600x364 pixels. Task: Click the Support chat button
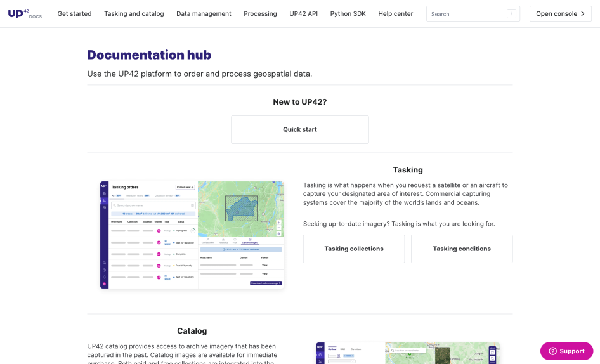click(567, 351)
